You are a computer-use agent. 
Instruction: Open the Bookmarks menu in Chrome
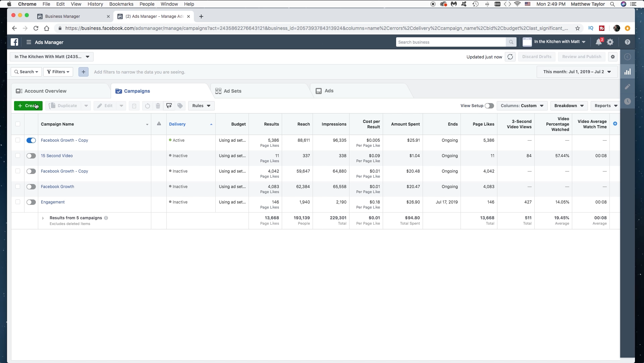121,4
